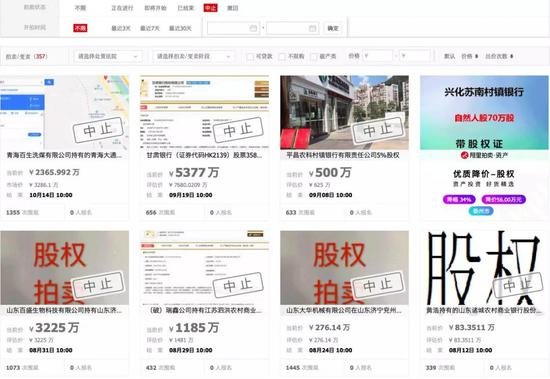
Task: Open the 山东大华机械 listing thumbnail
Action: click(344, 268)
